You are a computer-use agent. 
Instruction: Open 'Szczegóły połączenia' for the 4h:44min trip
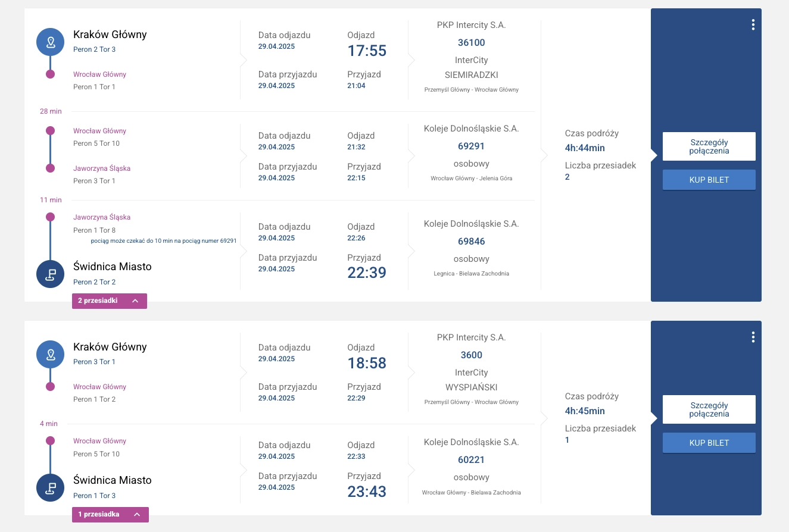click(709, 146)
